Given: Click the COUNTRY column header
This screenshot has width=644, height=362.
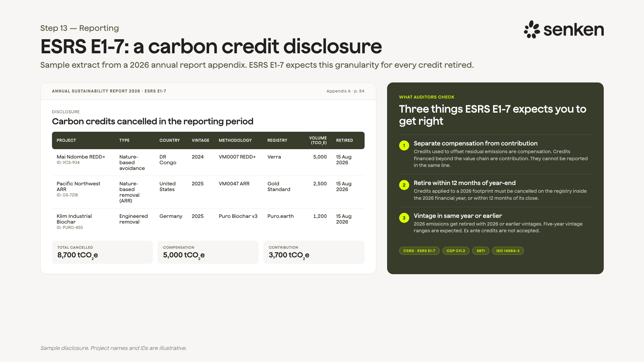Looking at the screenshot, I should coord(170,140).
